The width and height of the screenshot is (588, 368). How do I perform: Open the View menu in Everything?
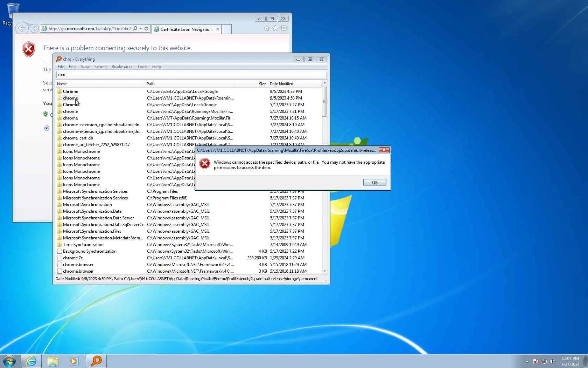point(85,67)
